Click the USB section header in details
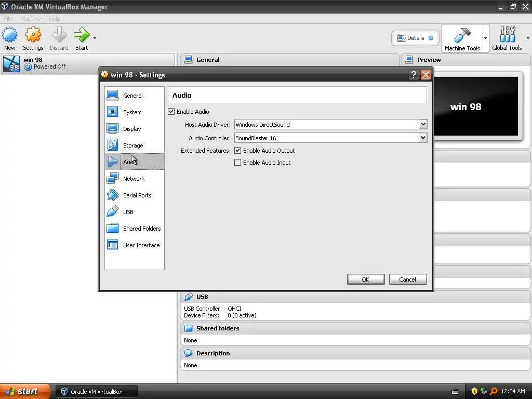 (x=355, y=297)
